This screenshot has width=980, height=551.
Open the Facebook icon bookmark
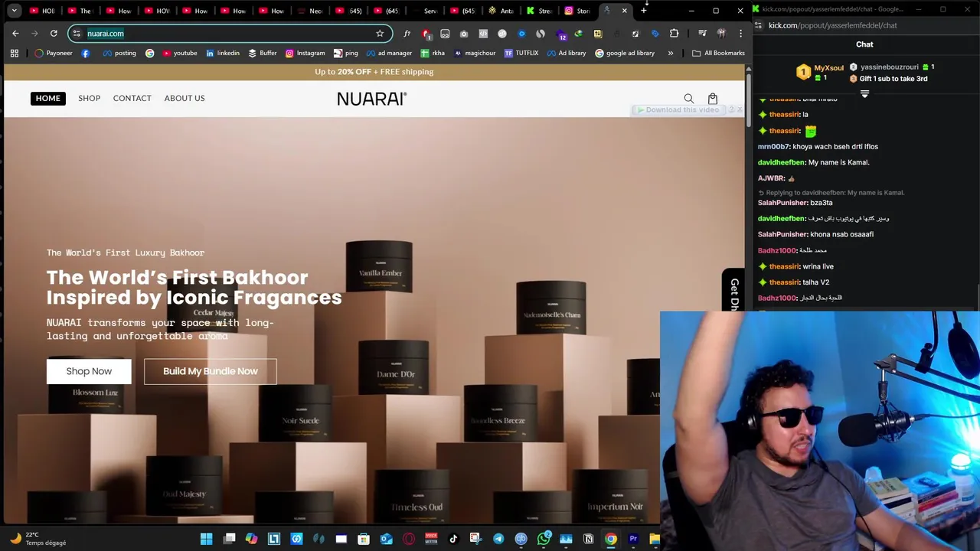[x=85, y=54]
